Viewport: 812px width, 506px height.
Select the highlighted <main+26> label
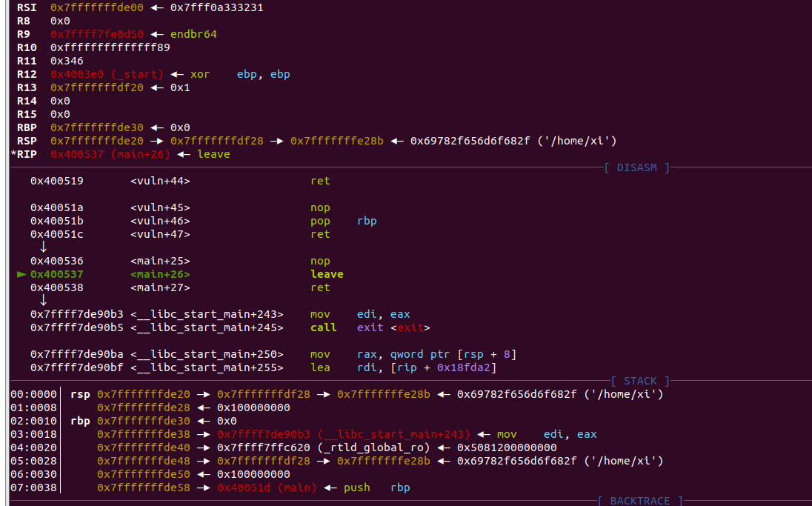pos(160,274)
